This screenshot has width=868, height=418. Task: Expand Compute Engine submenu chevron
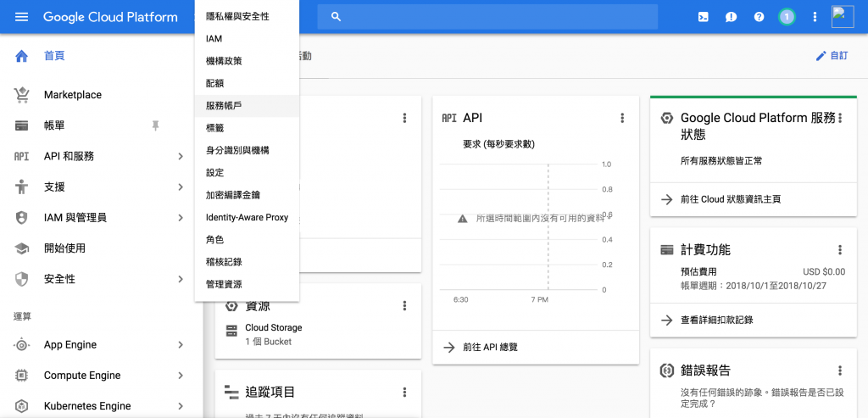tap(181, 376)
